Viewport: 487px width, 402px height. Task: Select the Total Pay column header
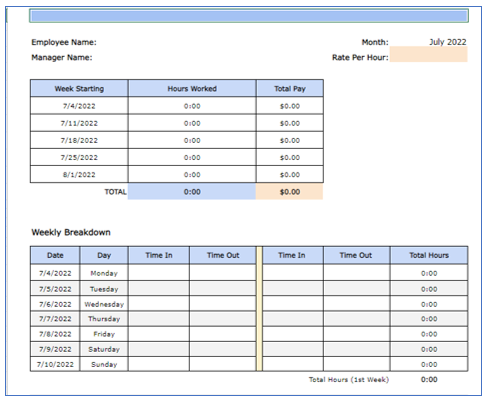[290, 88]
